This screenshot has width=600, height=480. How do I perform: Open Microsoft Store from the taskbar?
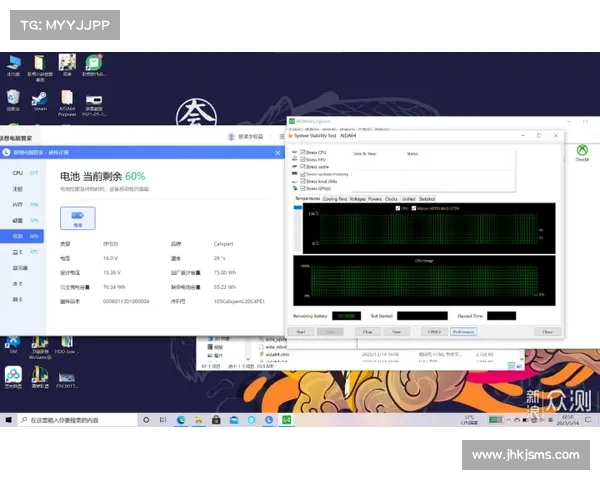click(216, 420)
